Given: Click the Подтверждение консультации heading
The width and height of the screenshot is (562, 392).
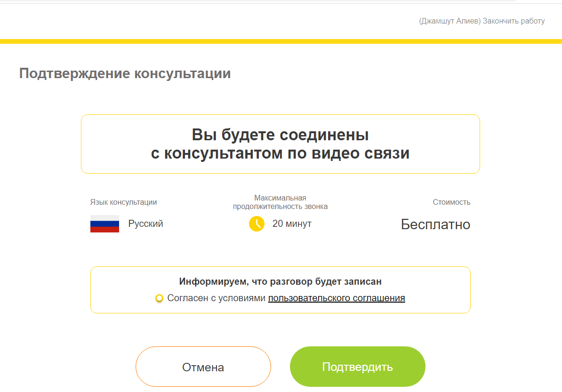Looking at the screenshot, I should (124, 73).
